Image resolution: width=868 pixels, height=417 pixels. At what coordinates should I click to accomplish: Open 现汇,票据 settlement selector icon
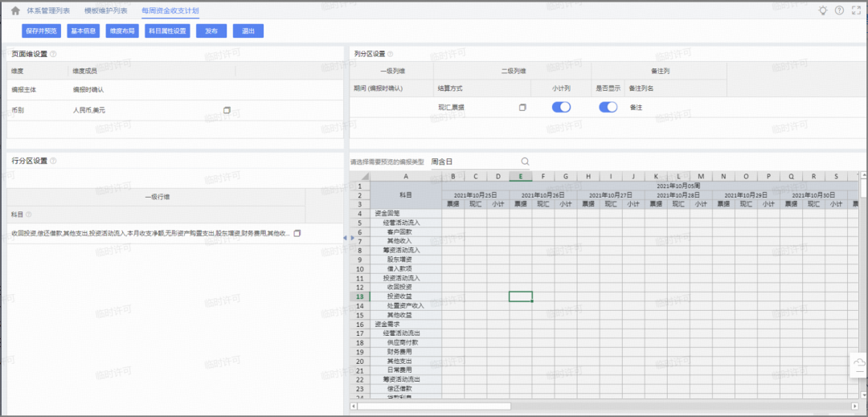522,108
